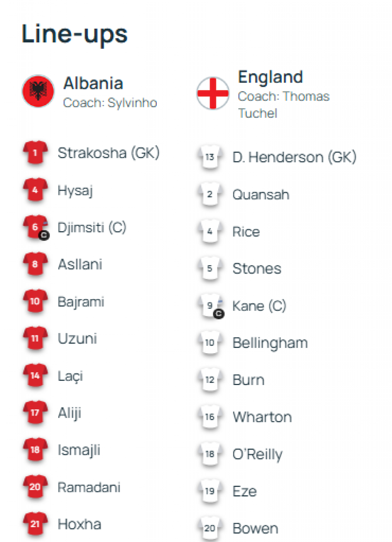Select Uzuni in Albania's lineup
This screenshot has height=542, width=392.
[77, 339]
